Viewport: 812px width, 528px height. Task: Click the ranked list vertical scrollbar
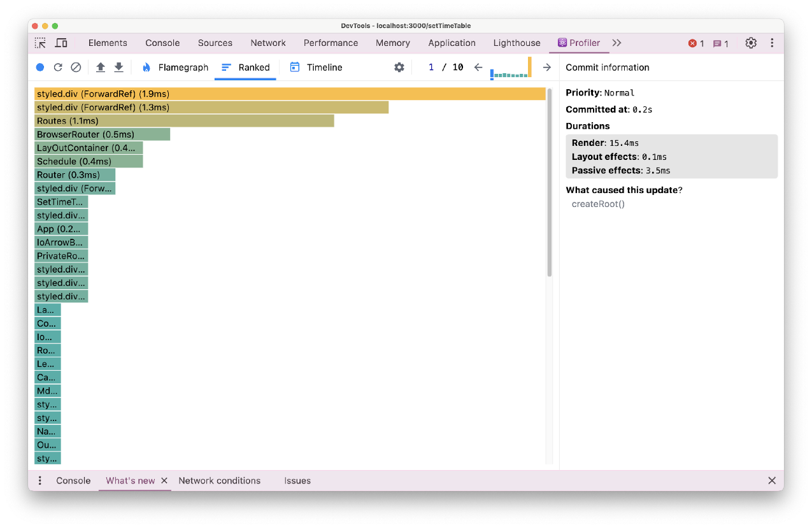click(550, 182)
